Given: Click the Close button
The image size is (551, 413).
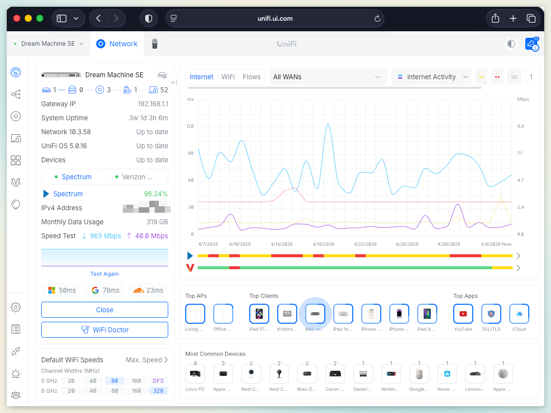Looking at the screenshot, I should tap(105, 310).
